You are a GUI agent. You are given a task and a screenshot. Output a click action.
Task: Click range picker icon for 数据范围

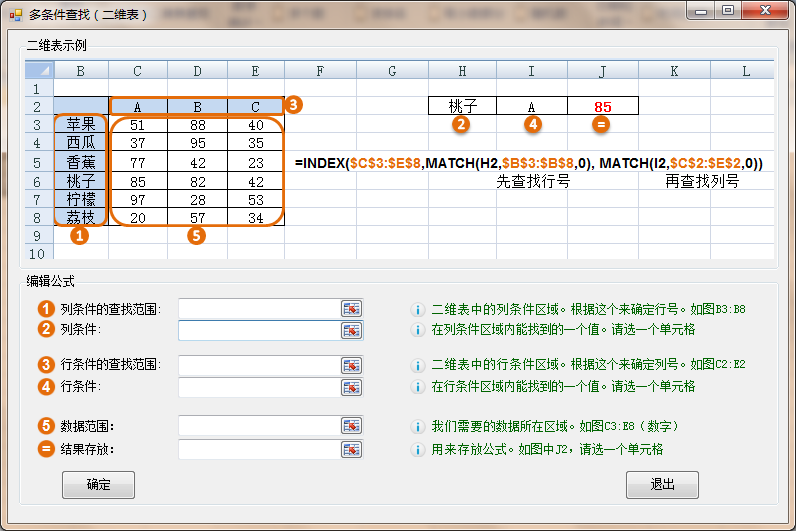(x=351, y=426)
